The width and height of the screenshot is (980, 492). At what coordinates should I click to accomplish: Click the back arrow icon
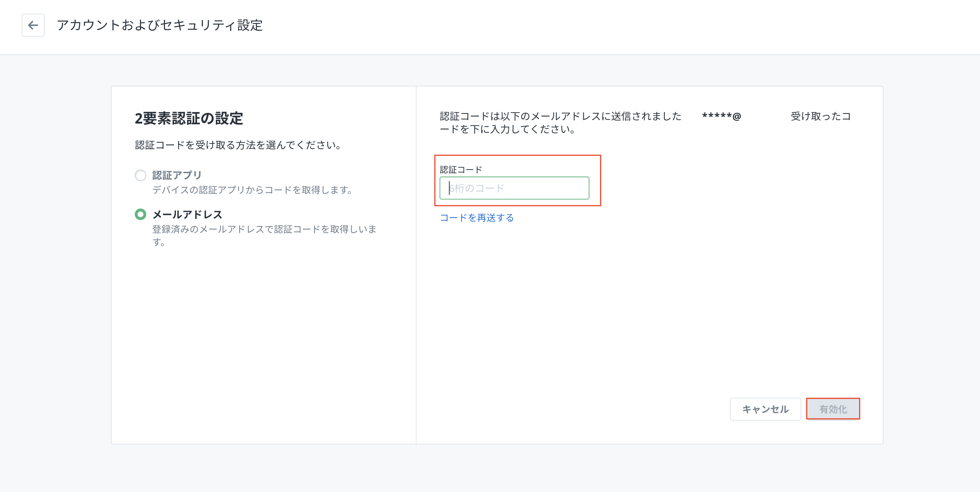coord(33,26)
